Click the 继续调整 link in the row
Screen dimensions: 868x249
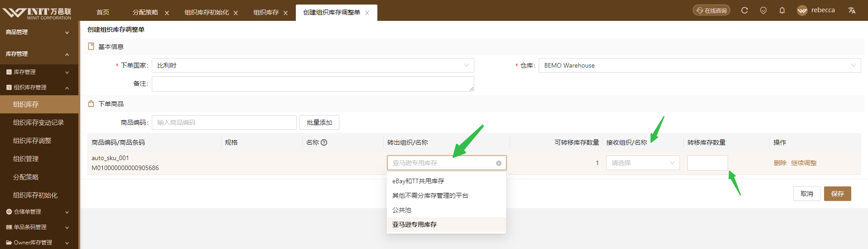804,163
